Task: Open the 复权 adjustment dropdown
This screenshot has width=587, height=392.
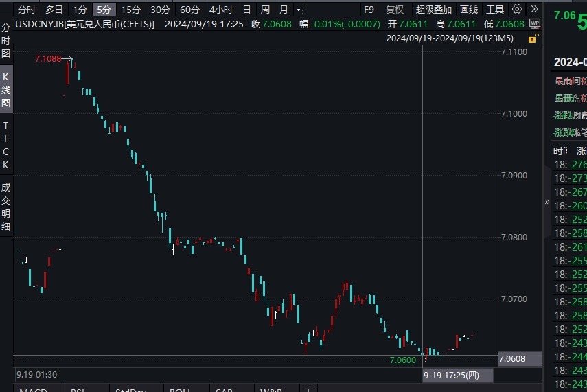Action: [x=395, y=10]
